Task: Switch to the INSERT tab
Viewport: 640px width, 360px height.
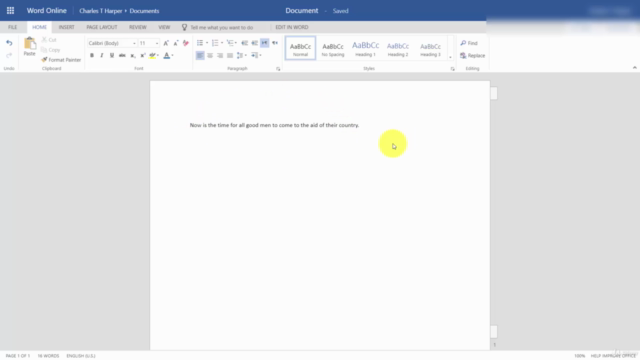Action: tap(66, 27)
